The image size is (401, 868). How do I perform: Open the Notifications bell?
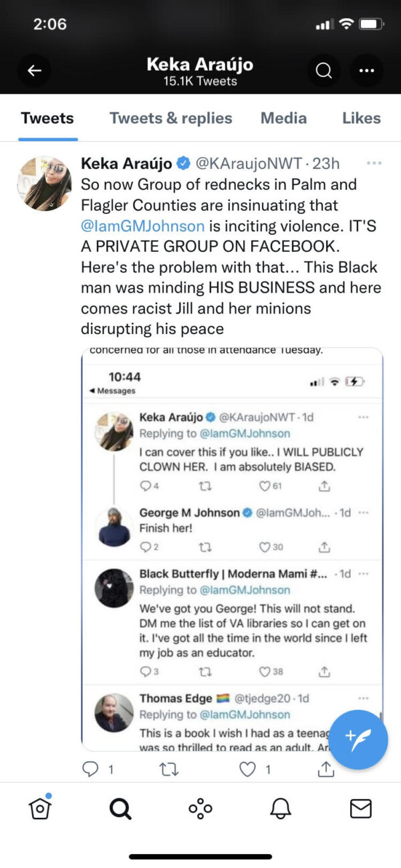281,809
